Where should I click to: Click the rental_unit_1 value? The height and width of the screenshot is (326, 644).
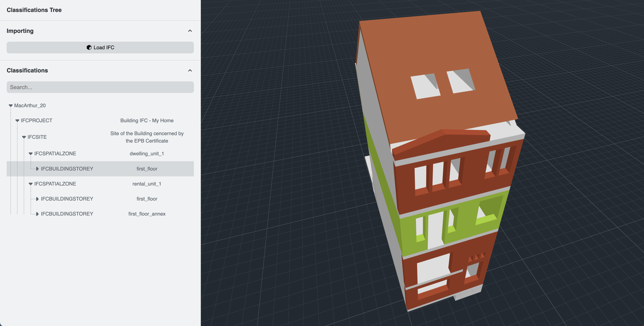[147, 184]
